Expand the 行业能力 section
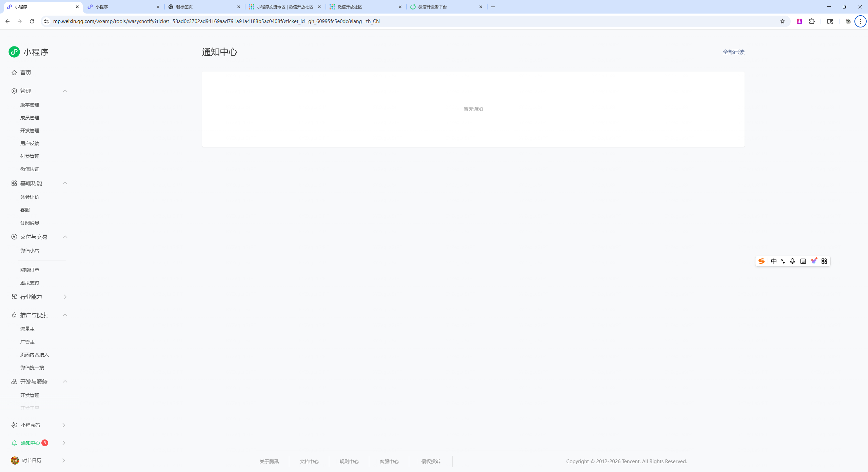 pyautogui.click(x=65, y=297)
